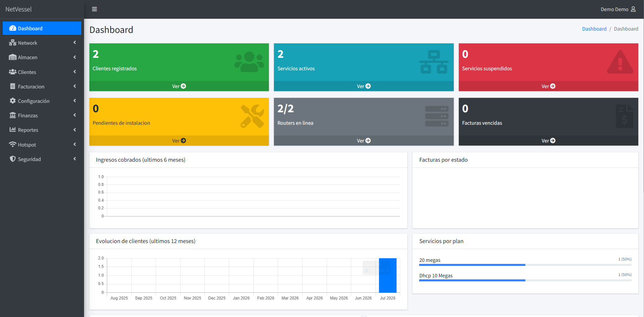Viewport: 644px width, 317px height.
Task: Click the Almacen warehouse icon
Action: (x=13, y=57)
